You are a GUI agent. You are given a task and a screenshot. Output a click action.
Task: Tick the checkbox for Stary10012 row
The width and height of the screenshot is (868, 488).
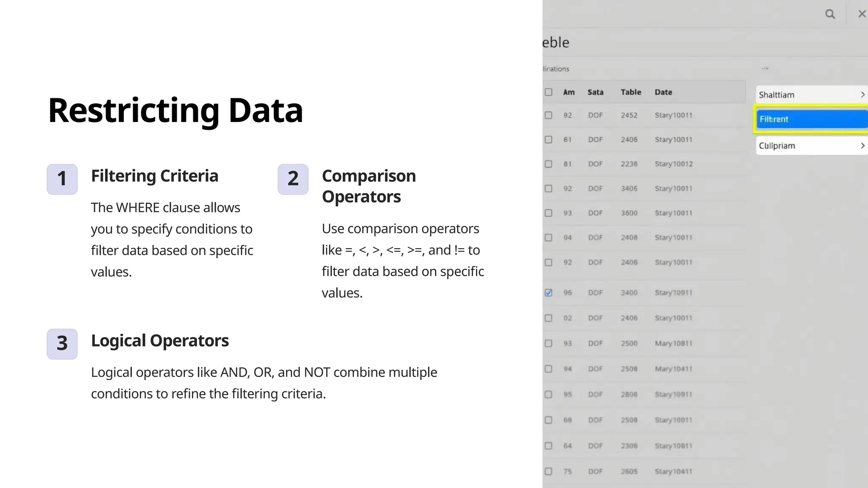pos(548,164)
